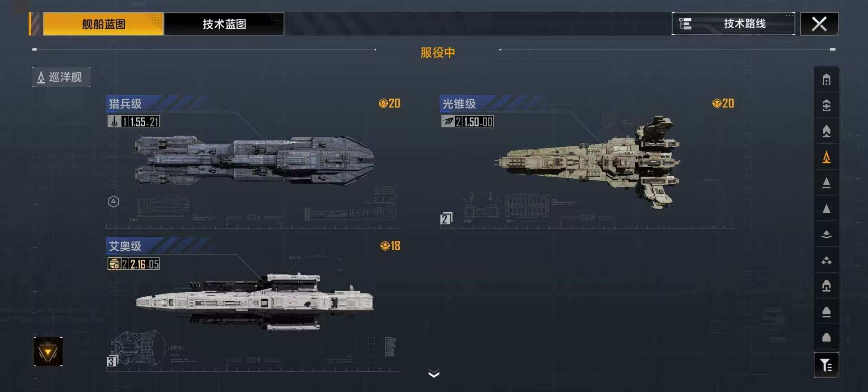Select the 艾奥级 white ship image
Image resolution: width=868 pixels, height=392 pixels.
point(255,302)
